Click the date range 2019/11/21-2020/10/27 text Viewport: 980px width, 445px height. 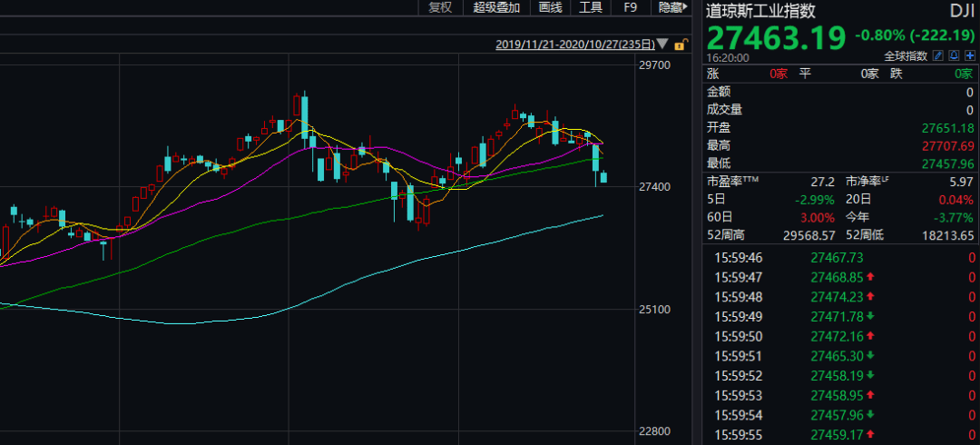[574, 44]
